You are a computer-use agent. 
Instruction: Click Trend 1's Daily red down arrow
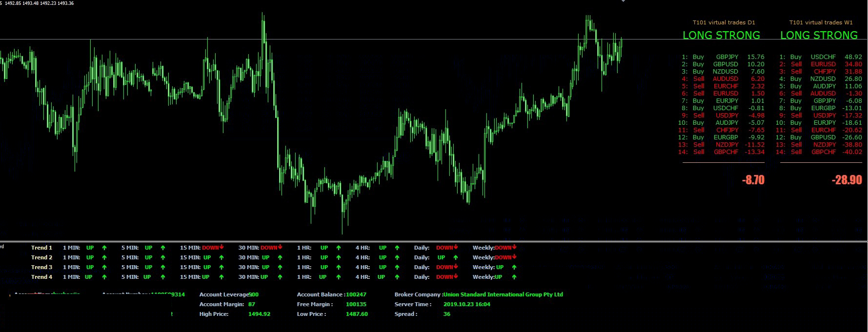tap(456, 247)
